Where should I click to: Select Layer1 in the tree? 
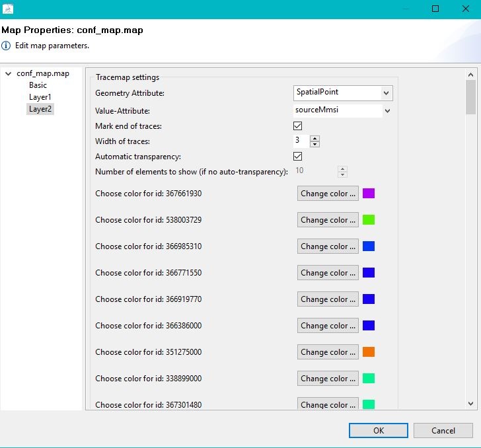(40, 97)
